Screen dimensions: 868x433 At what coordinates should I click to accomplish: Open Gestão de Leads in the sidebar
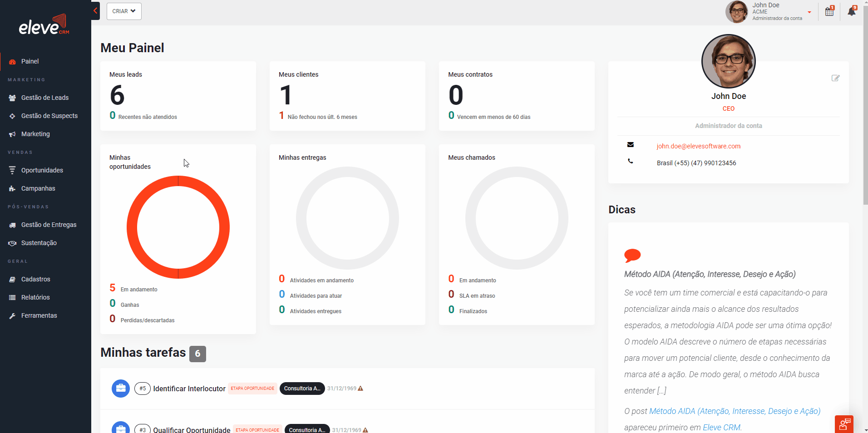(44, 98)
